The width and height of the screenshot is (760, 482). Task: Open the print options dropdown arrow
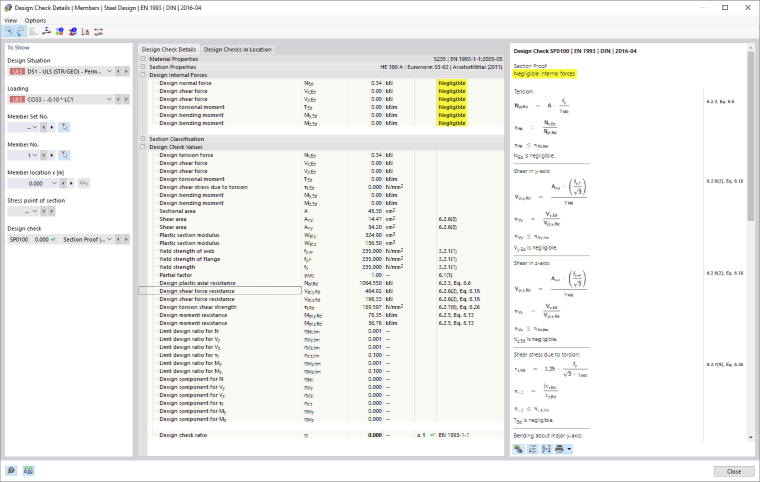click(x=570, y=449)
